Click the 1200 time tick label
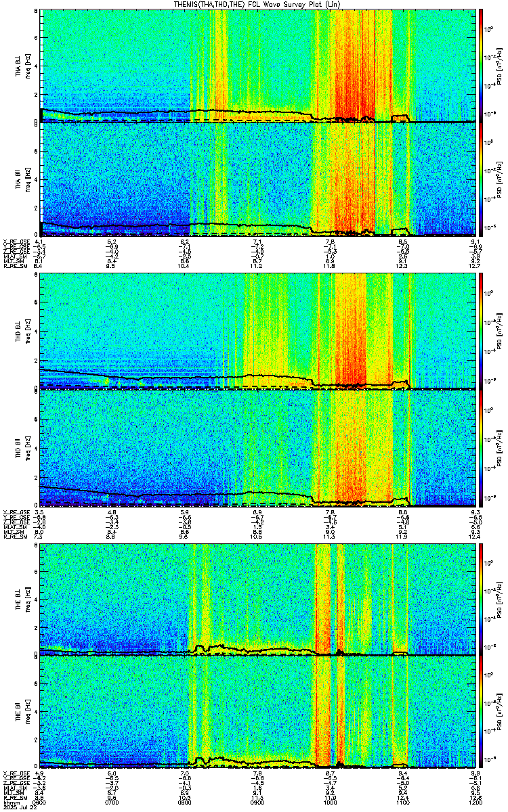Viewport: 508px width, 812px height. click(475, 803)
